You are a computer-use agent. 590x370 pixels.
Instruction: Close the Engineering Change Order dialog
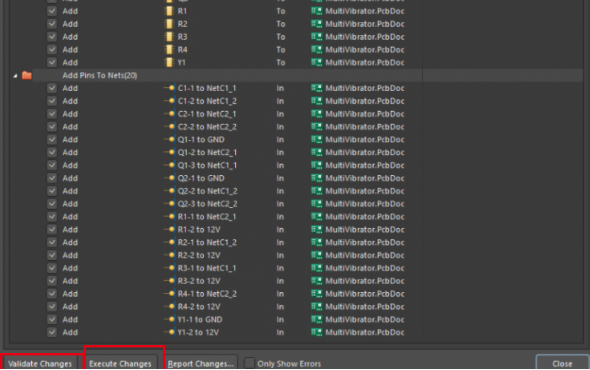[562, 363]
